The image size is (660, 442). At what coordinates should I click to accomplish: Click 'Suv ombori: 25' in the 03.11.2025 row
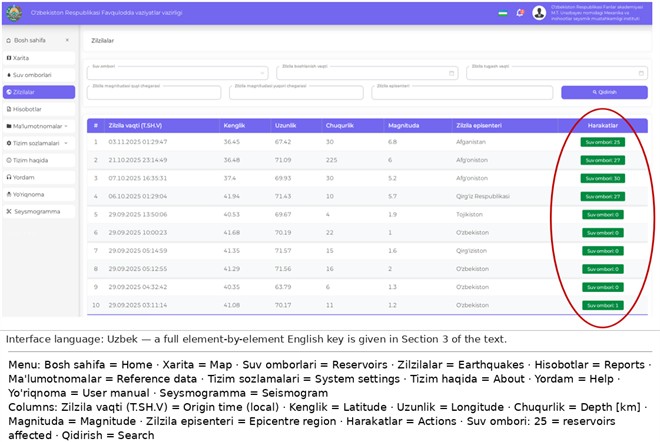(x=602, y=142)
